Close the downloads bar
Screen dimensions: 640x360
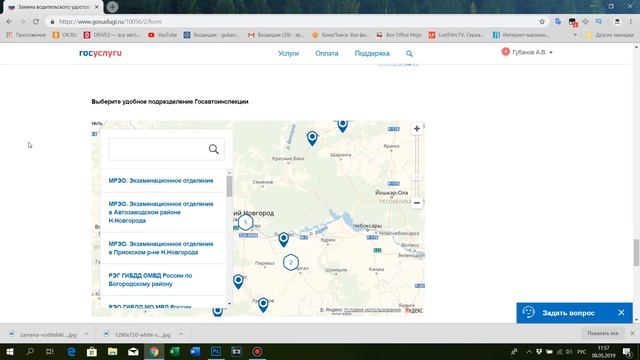632,333
